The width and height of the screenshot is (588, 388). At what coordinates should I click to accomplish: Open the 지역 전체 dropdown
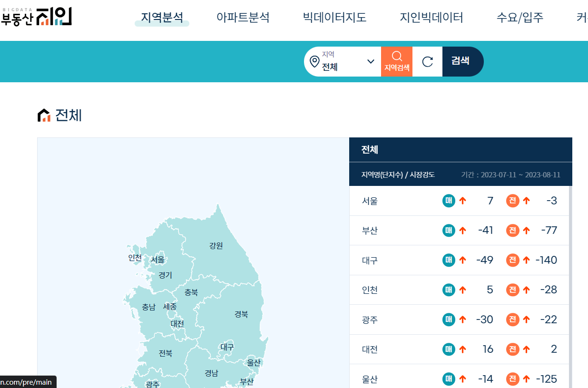pyautogui.click(x=371, y=61)
